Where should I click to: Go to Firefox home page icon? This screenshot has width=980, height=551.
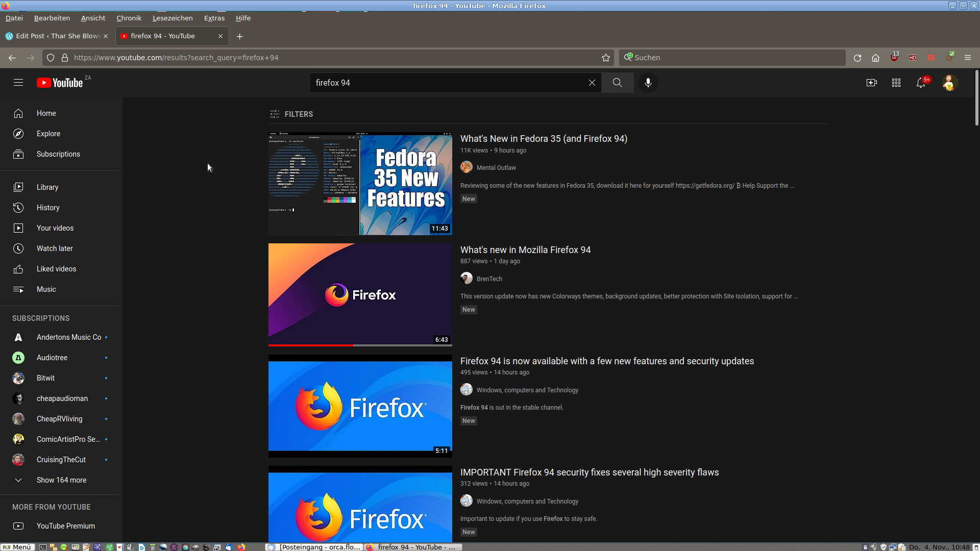coord(876,58)
